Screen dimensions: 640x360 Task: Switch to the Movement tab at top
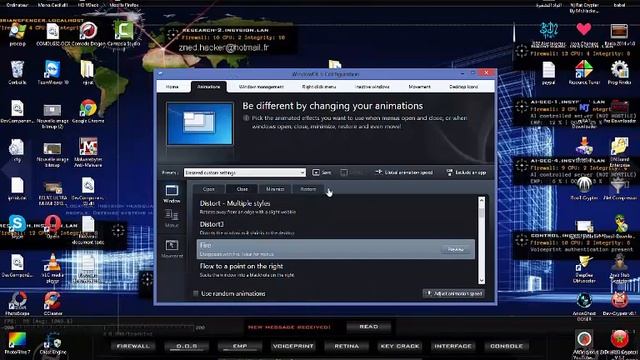(419, 87)
